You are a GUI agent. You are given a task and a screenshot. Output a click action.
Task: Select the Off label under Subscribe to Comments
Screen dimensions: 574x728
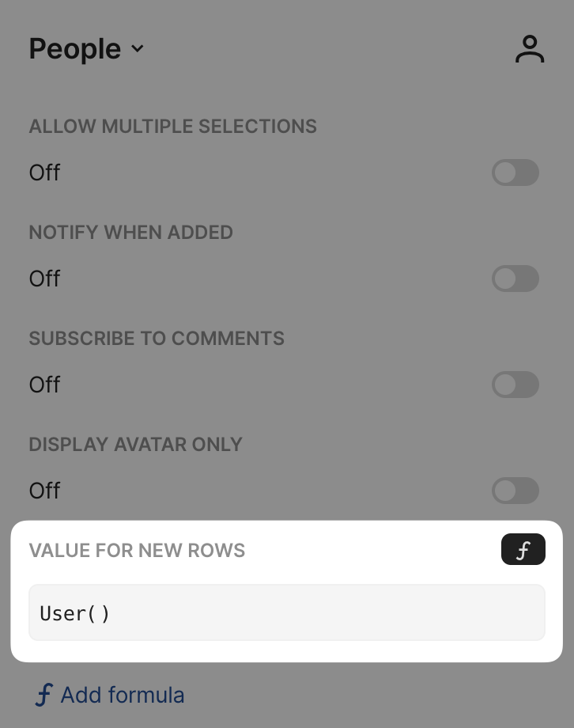click(44, 385)
